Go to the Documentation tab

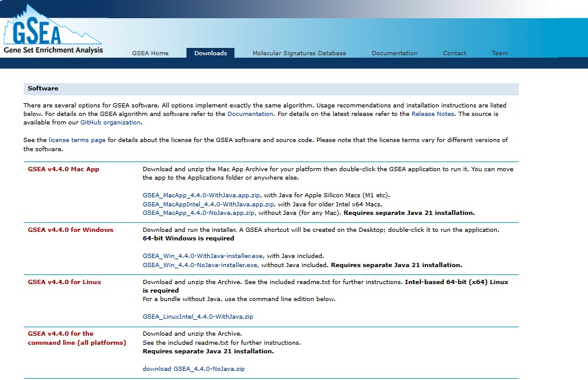394,53
